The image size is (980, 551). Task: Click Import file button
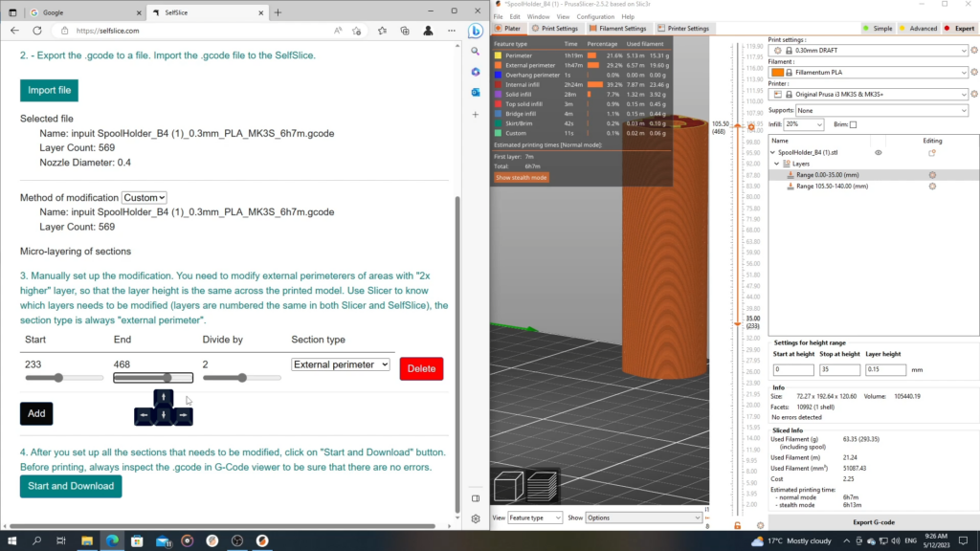click(49, 91)
